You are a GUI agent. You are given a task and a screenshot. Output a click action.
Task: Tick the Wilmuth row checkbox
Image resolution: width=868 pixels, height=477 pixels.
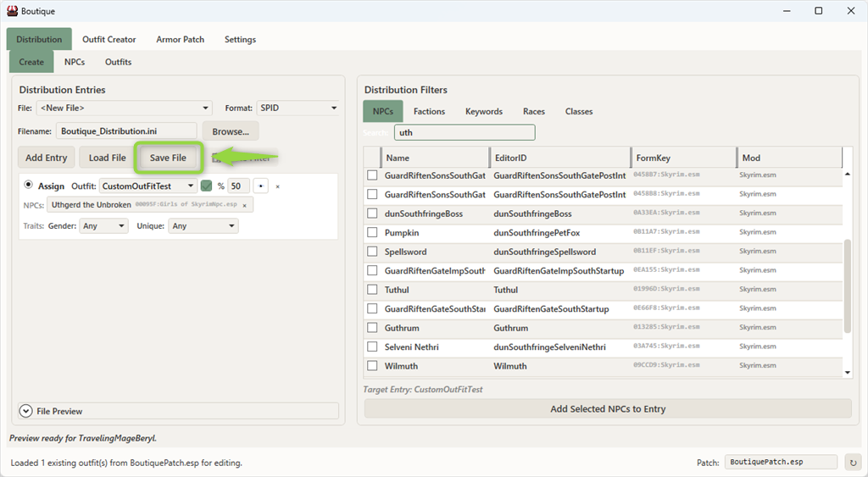372,366
